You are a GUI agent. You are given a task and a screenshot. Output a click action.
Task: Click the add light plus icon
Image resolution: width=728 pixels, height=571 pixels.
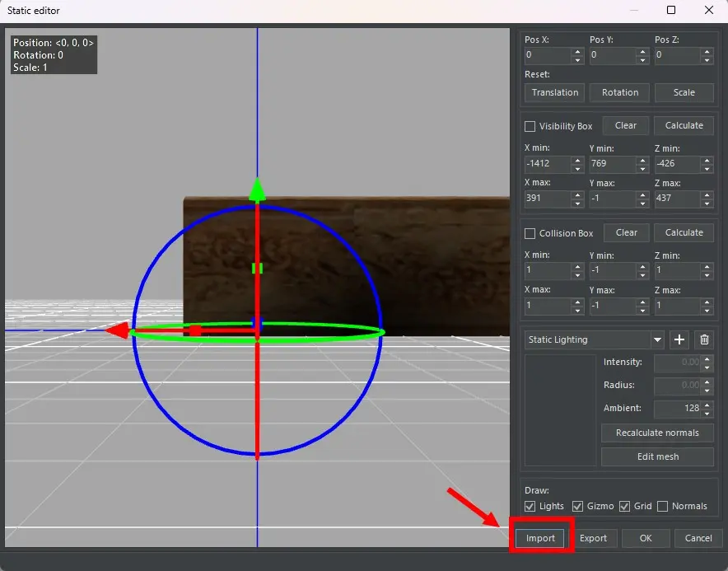[679, 339]
